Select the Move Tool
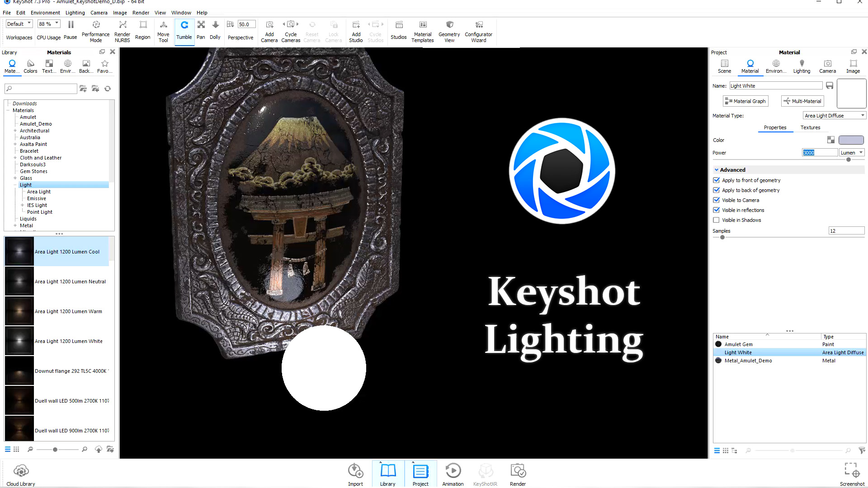 point(163,31)
